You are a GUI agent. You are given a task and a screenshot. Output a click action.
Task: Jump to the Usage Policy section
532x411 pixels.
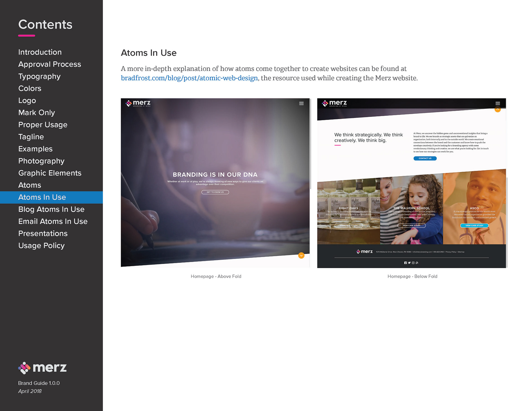click(x=41, y=246)
